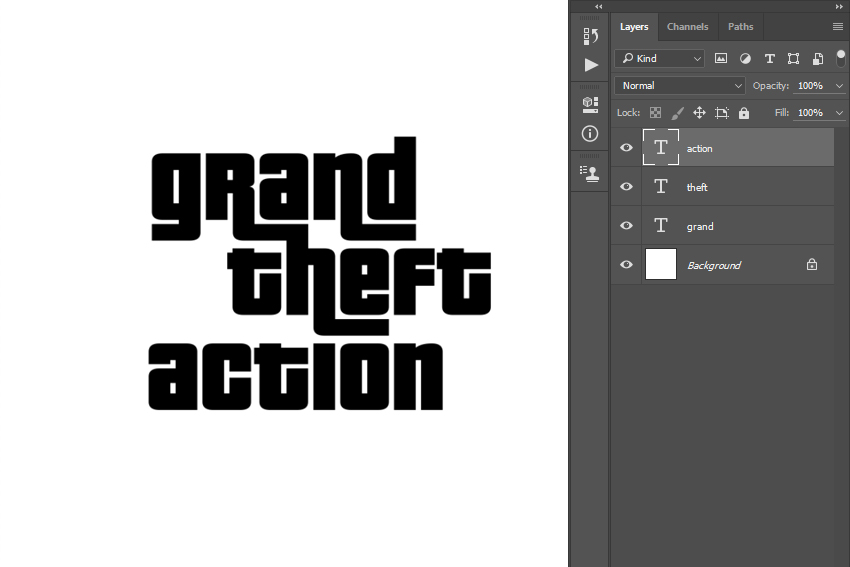Open the Info panel icon

point(590,133)
